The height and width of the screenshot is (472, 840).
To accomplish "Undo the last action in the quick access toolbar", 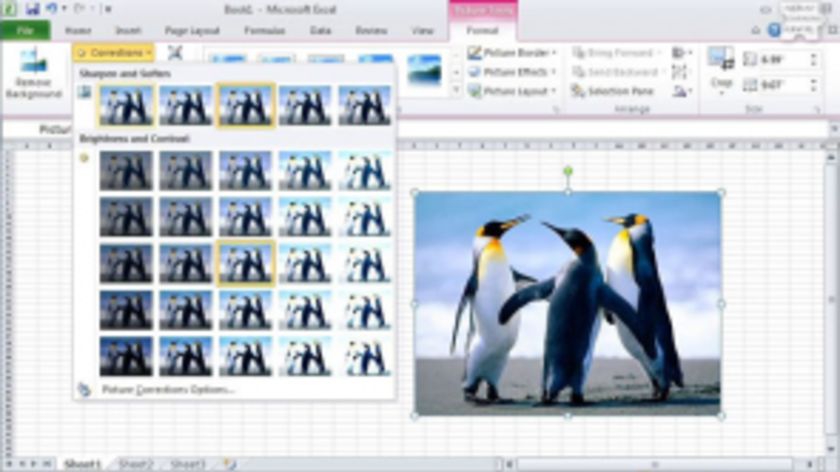I will click(52, 9).
